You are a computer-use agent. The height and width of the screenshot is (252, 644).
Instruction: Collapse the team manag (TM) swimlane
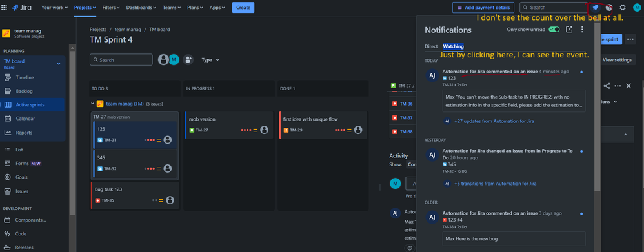(x=93, y=104)
